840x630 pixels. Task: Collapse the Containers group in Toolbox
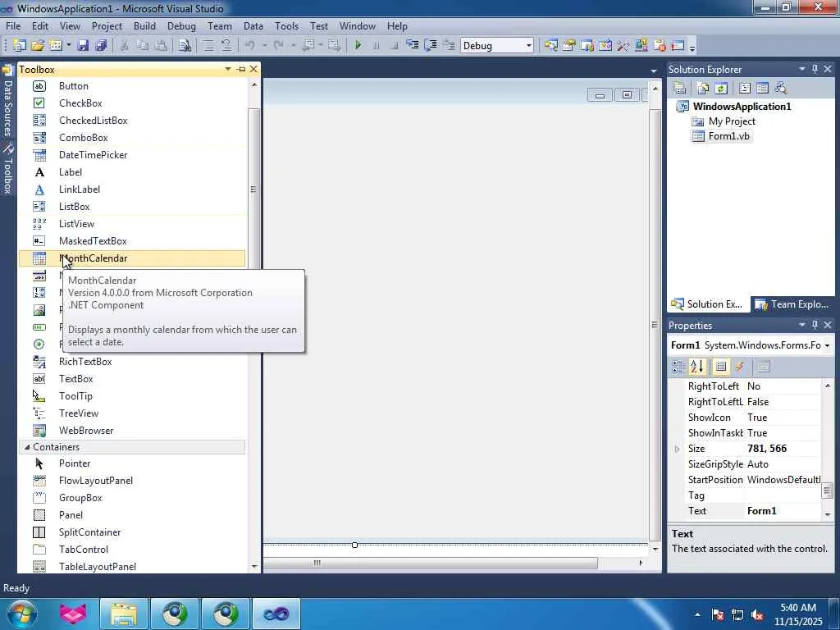[27, 447]
